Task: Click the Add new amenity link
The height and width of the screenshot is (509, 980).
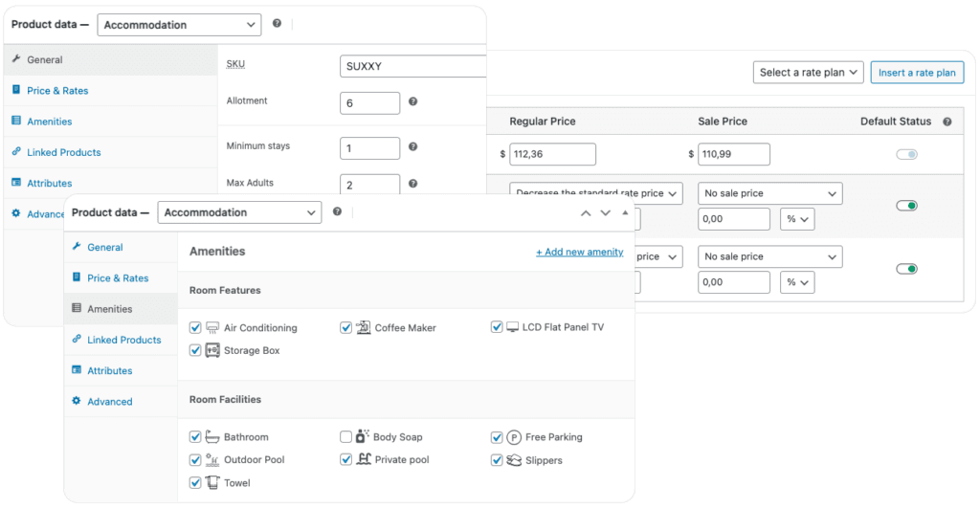Action: click(579, 253)
